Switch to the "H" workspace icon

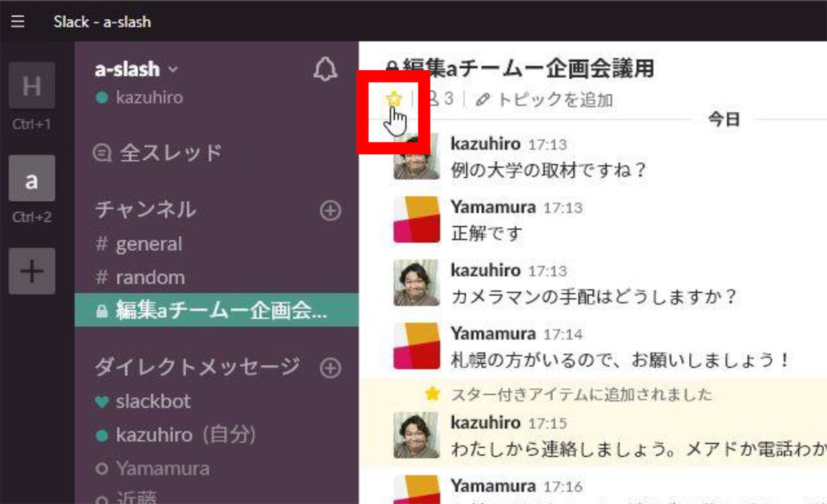tap(32, 85)
